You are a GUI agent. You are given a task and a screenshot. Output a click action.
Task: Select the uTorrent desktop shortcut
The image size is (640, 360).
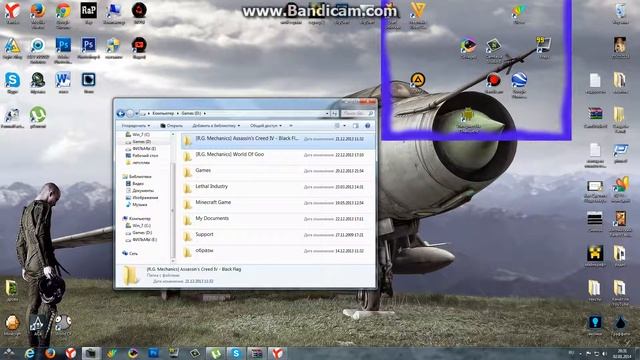point(38,116)
